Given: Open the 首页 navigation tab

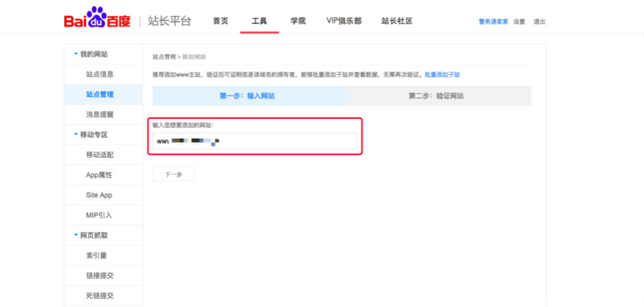Looking at the screenshot, I should 220,21.
